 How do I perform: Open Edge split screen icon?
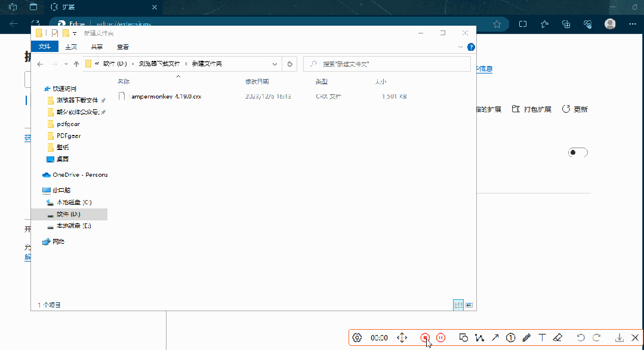coord(523,24)
